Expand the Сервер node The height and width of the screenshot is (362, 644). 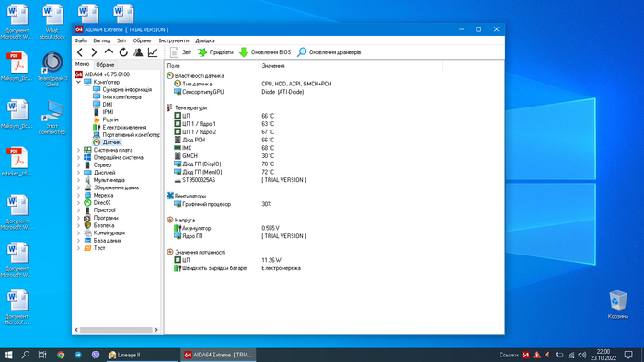coord(78,165)
